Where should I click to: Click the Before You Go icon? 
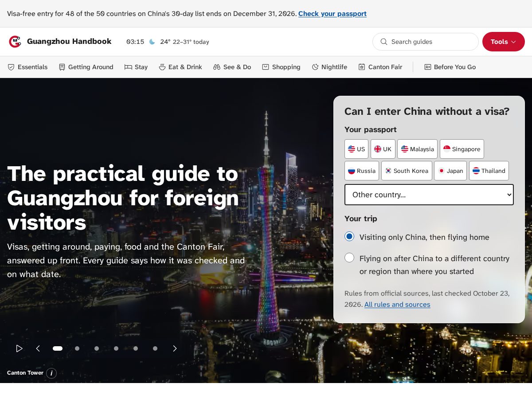click(x=428, y=67)
